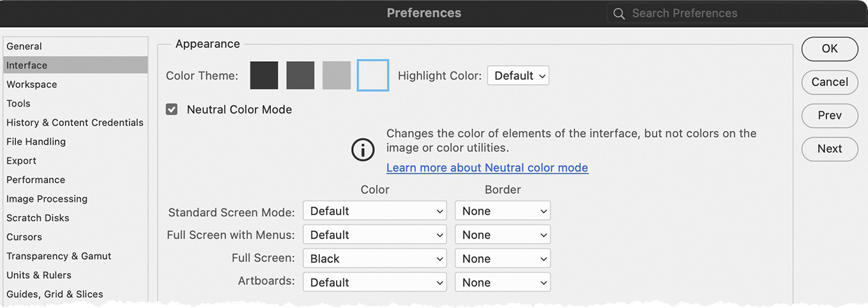This screenshot has width=868, height=308.
Task: Select History & Content Credentials category
Action: click(x=75, y=122)
